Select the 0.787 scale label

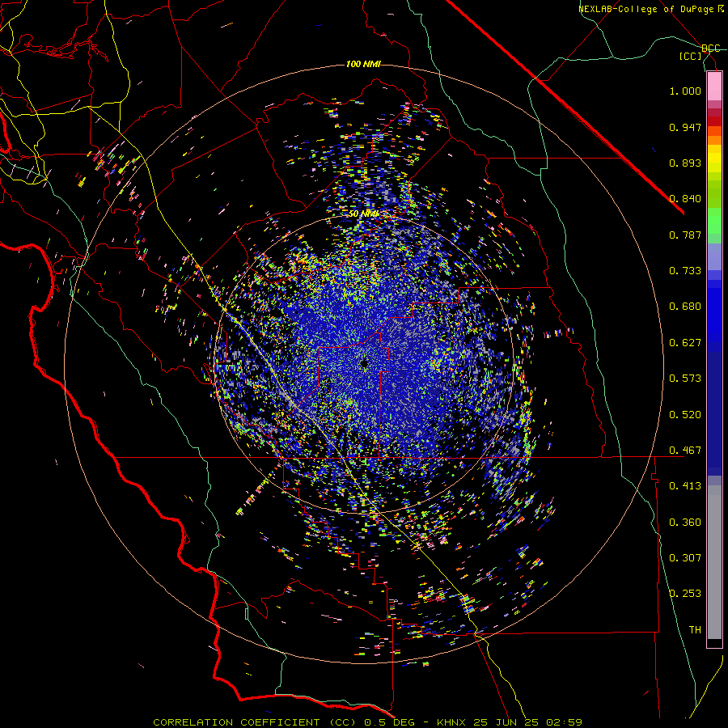tap(685, 235)
